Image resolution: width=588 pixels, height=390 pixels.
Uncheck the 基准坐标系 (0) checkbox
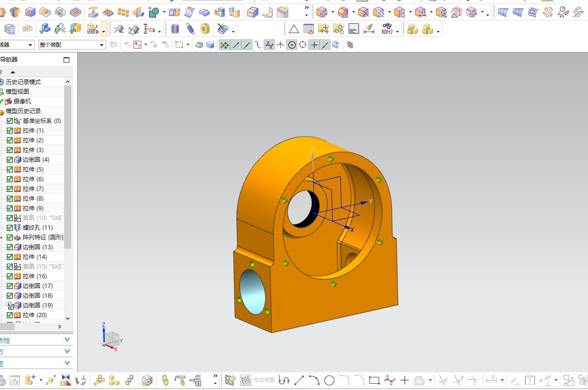pos(10,121)
